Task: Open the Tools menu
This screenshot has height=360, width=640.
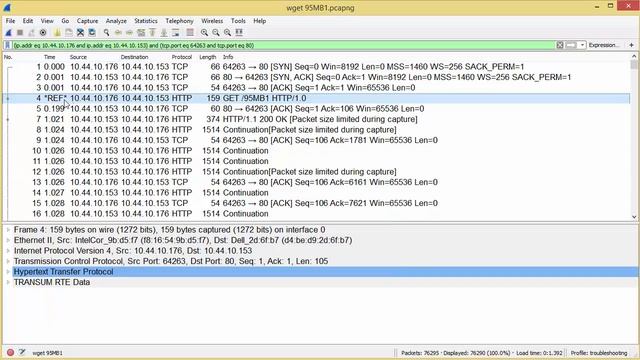Action: 238,21
